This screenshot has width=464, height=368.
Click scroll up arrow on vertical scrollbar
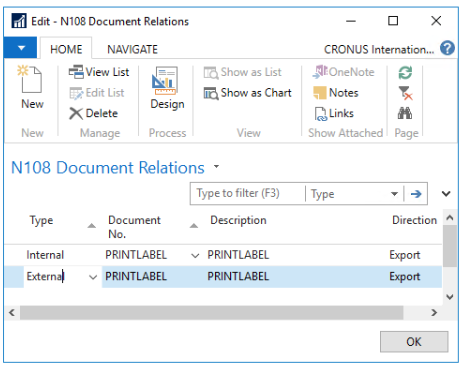450,218
